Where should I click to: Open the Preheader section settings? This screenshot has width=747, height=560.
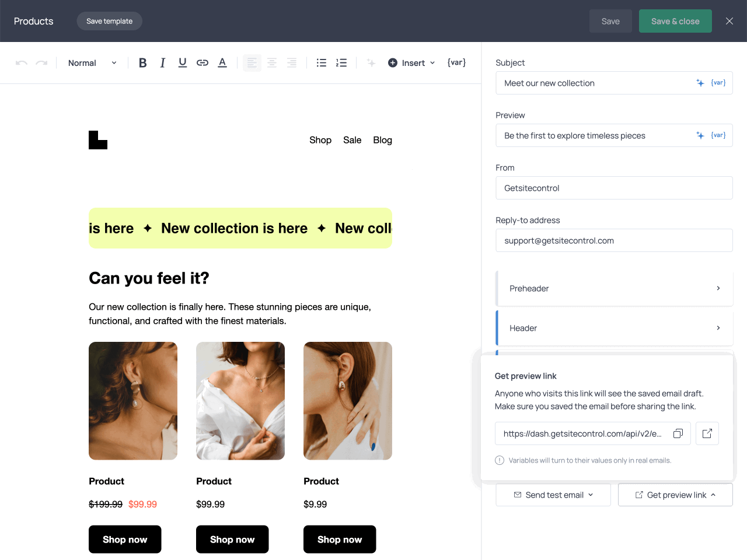pos(614,288)
